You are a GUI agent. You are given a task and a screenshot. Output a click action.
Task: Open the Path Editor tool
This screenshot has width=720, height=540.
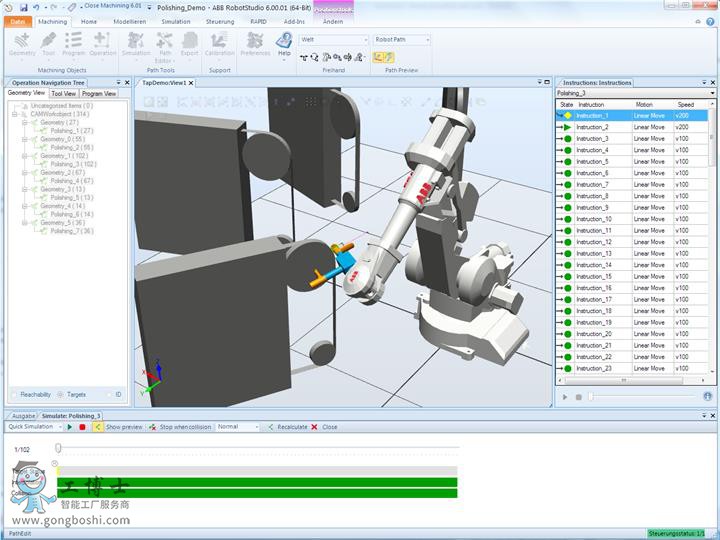coord(164,47)
